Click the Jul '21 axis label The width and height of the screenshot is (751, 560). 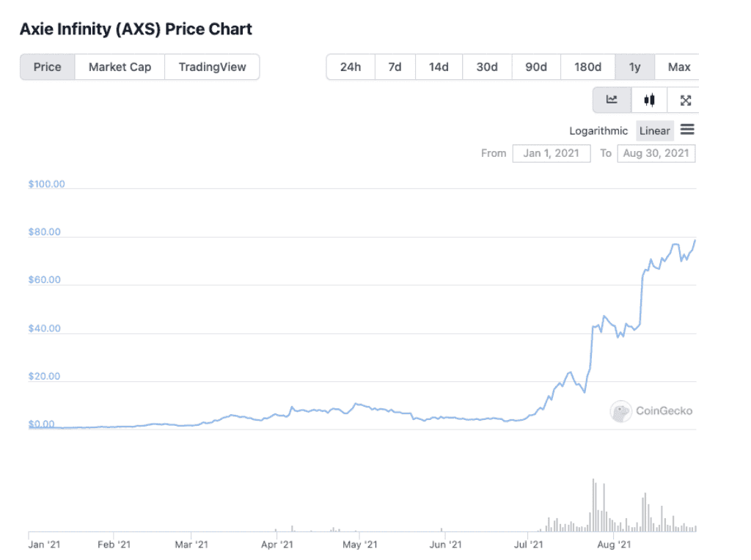pyautogui.click(x=528, y=544)
